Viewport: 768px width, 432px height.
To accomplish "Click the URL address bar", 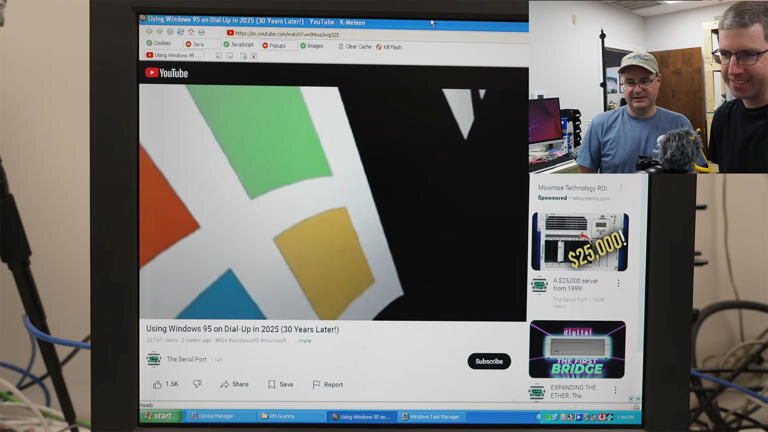I will [375, 34].
